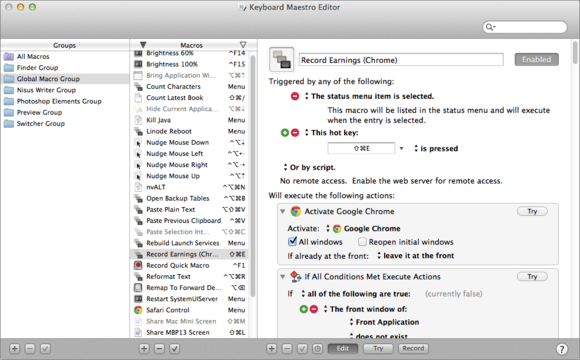Select the Nudge Mouse Down macro

tap(189, 142)
